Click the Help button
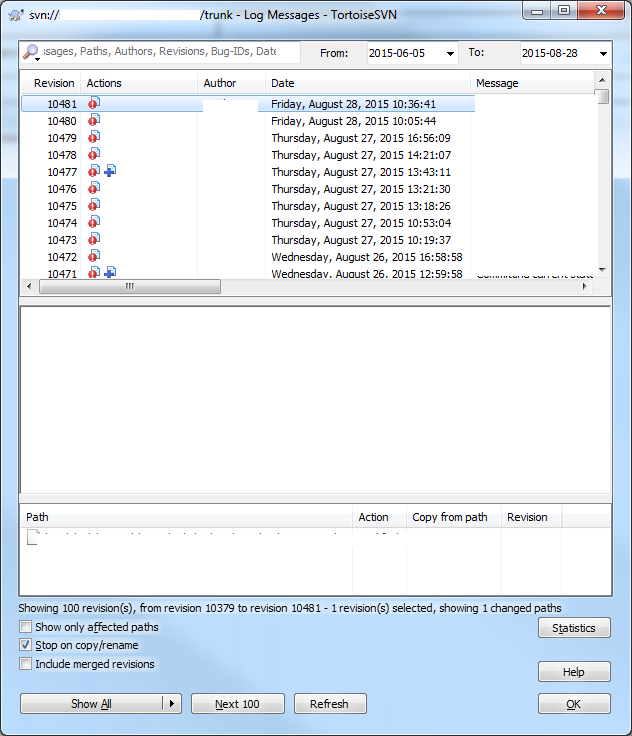The width and height of the screenshot is (632, 736). (x=574, y=672)
